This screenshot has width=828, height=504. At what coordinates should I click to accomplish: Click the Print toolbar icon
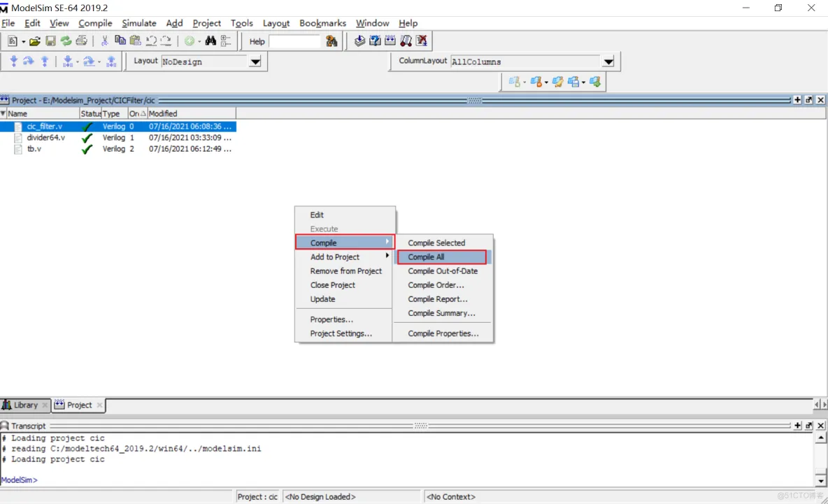[81, 41]
